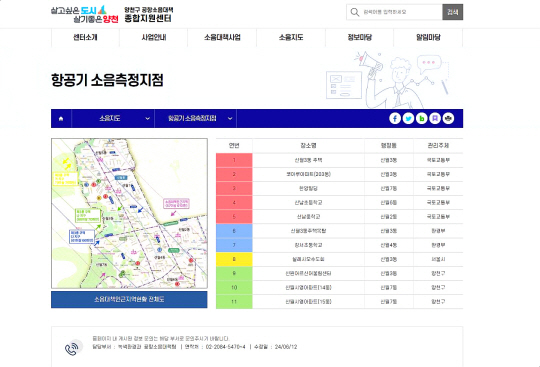
Task: Click the 양천 city logo in the header
Action: coord(85,14)
